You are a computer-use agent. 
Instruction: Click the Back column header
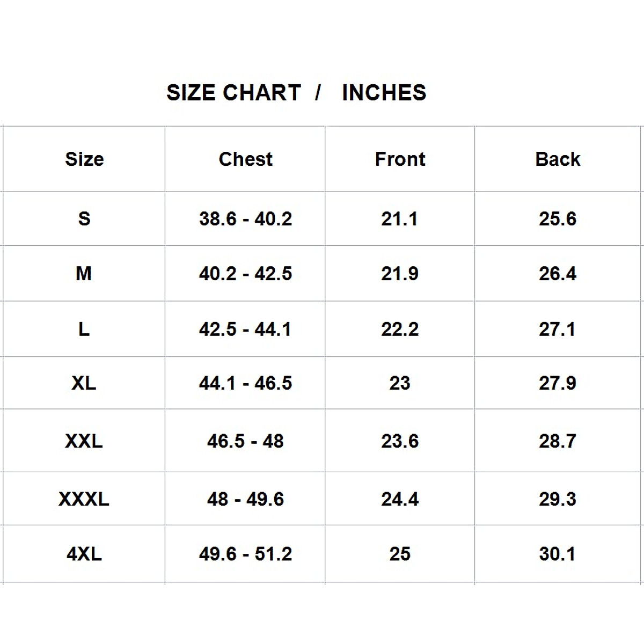click(558, 159)
